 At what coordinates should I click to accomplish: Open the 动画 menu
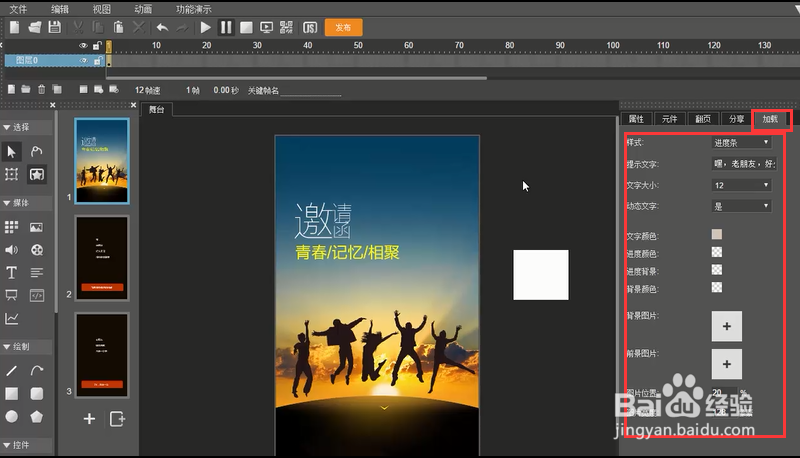point(143,9)
